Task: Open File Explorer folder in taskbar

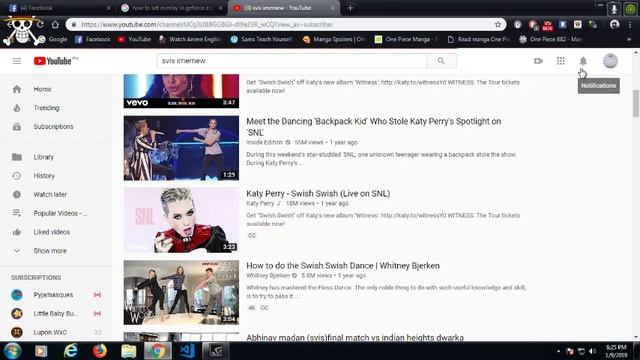Action: [x=128, y=351]
